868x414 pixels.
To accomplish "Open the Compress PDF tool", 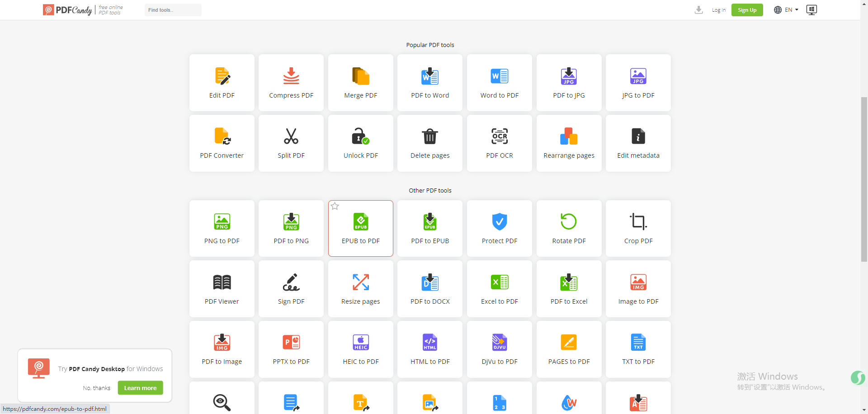I will [x=291, y=83].
